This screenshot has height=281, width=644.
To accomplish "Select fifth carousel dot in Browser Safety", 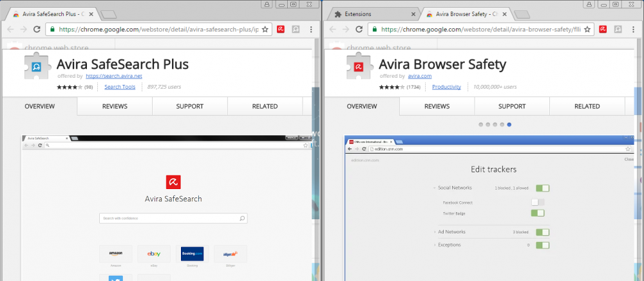I will pyautogui.click(x=509, y=124).
